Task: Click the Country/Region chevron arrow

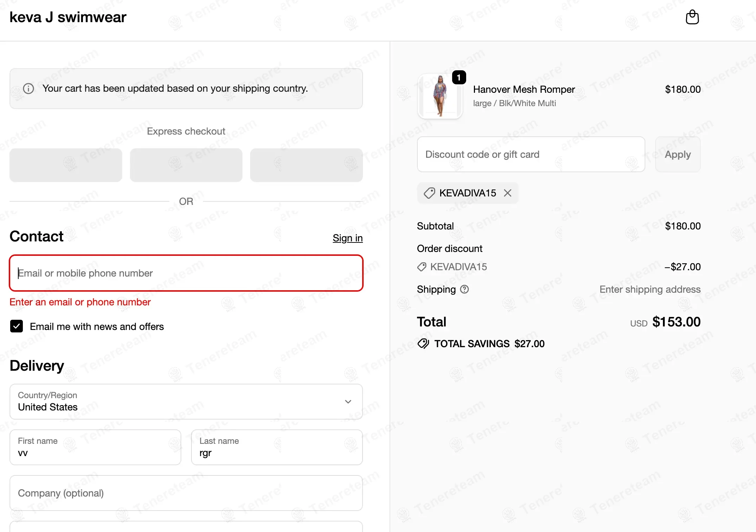Action: (x=348, y=402)
